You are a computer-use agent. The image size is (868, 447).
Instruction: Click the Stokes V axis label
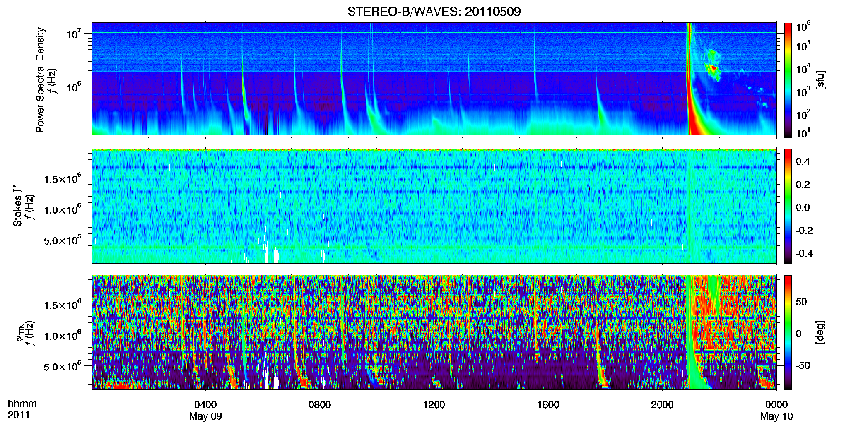click(x=17, y=206)
